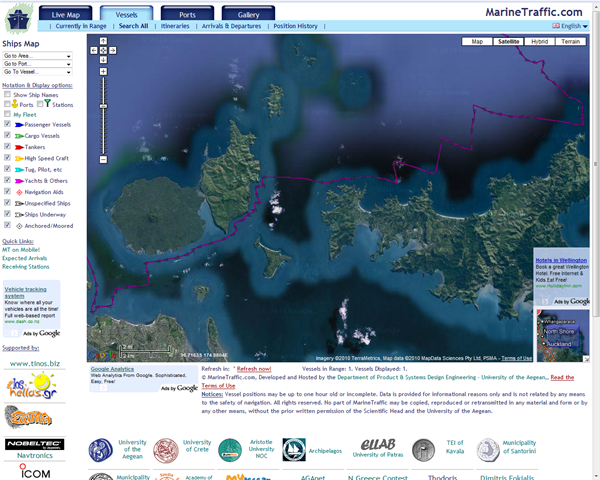Open the Gallery tab
Image resolution: width=600 pixels, height=480 pixels.
[248, 14]
